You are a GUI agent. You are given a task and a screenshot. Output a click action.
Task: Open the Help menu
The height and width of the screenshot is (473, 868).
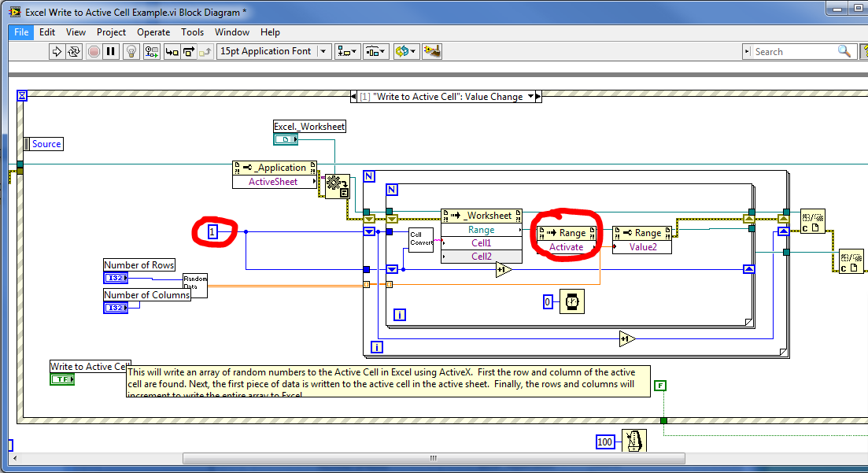tap(270, 32)
